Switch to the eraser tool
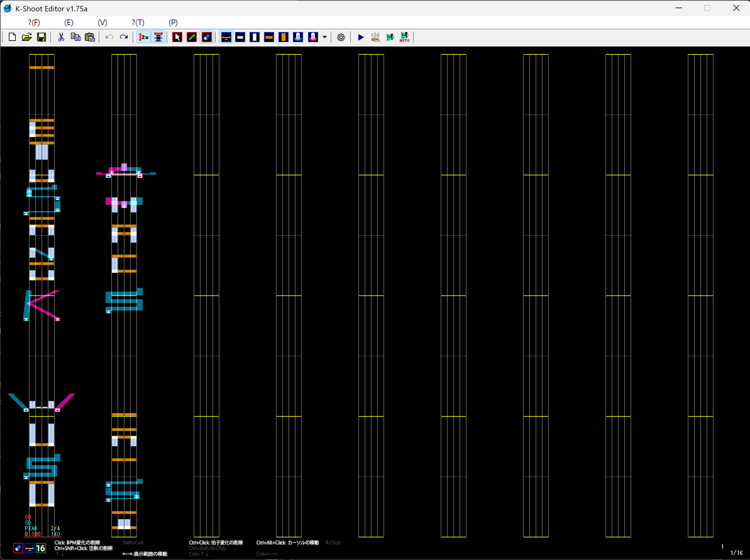The height and width of the screenshot is (560, 750). [207, 37]
